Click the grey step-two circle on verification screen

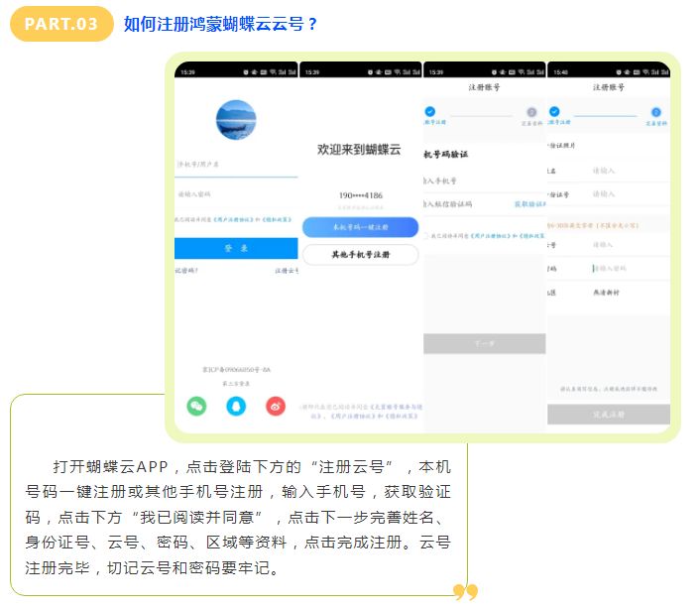click(x=531, y=112)
